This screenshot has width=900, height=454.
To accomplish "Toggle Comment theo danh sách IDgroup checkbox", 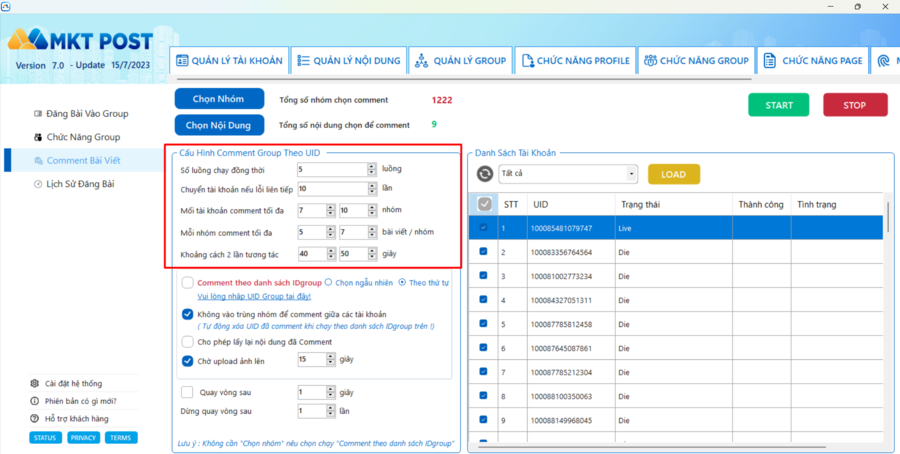I will (x=188, y=283).
